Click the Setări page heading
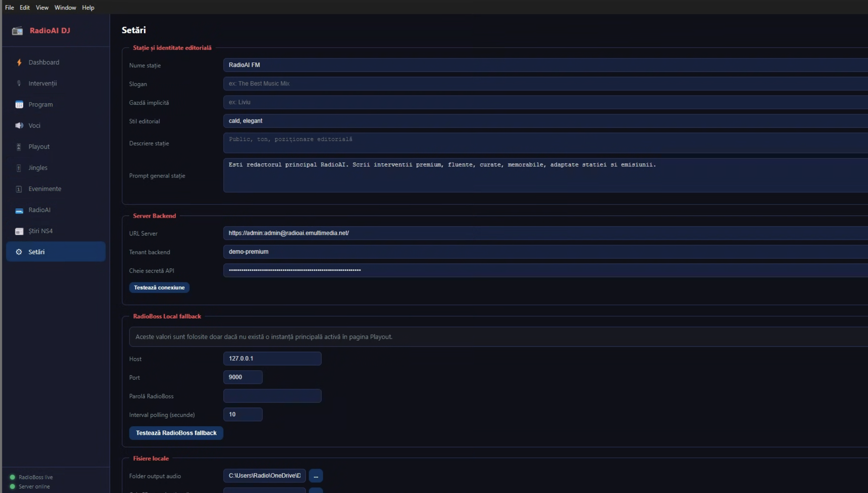 coord(134,30)
